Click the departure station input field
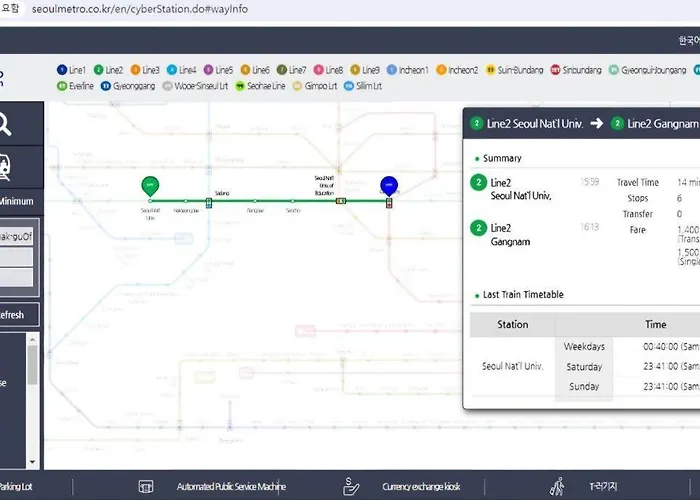This screenshot has height=500, width=700. tap(16, 236)
